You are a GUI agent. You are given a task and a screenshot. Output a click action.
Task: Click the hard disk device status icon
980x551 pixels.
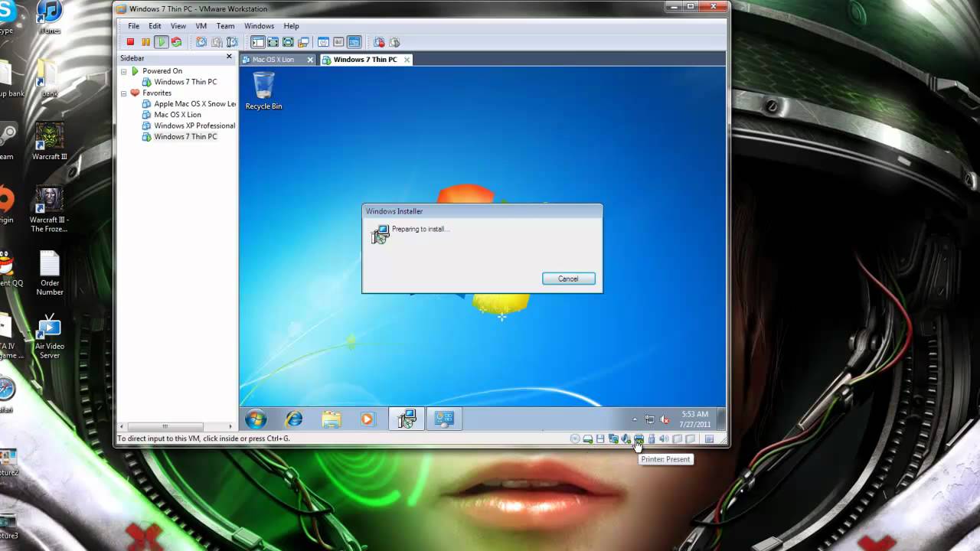tap(588, 439)
